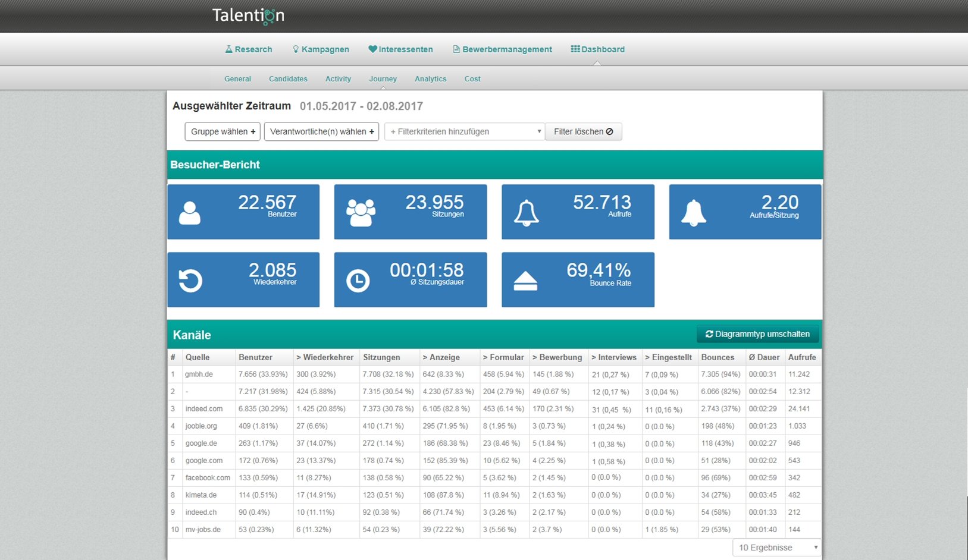Screen dimensions: 968x560
Task: Switch to the Candidates tab
Action: pyautogui.click(x=288, y=78)
